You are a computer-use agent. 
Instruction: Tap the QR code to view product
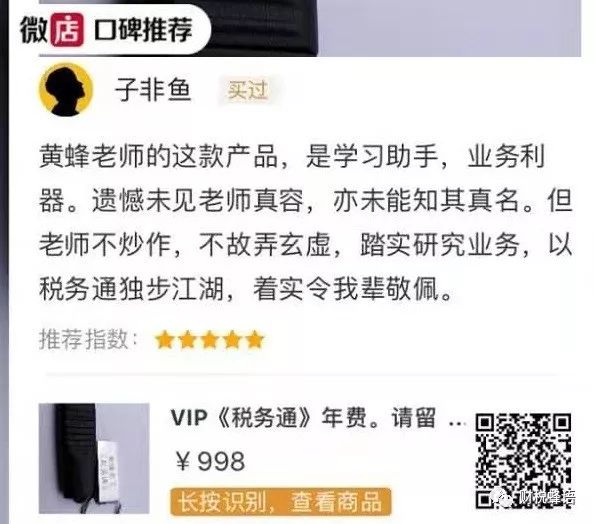(523, 460)
